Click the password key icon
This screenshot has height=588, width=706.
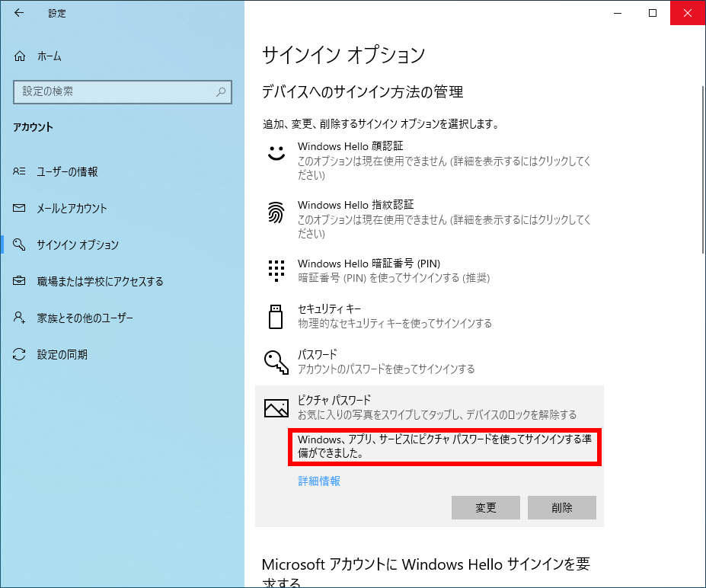point(276,363)
